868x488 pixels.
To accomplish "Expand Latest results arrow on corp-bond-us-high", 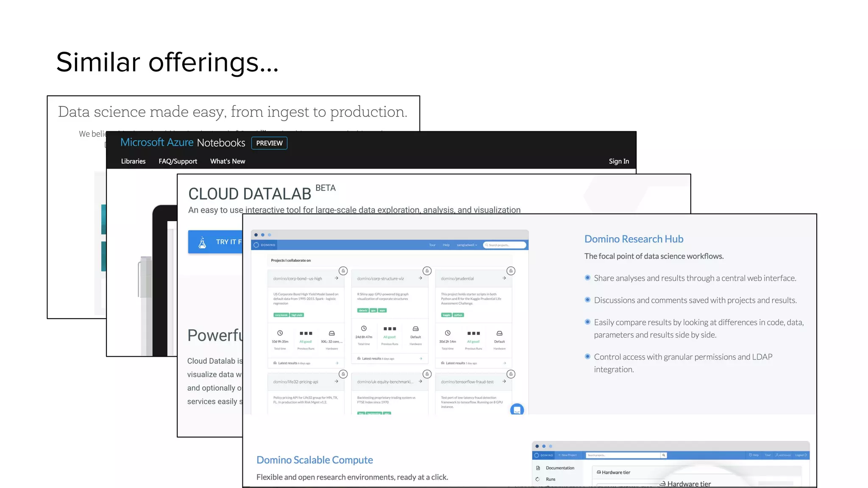I will (337, 363).
